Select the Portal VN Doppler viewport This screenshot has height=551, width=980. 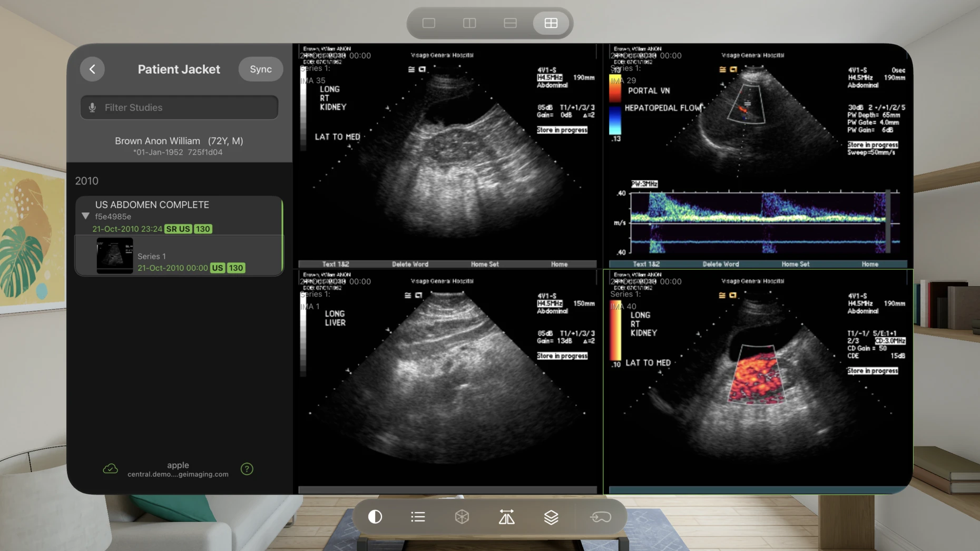click(758, 155)
